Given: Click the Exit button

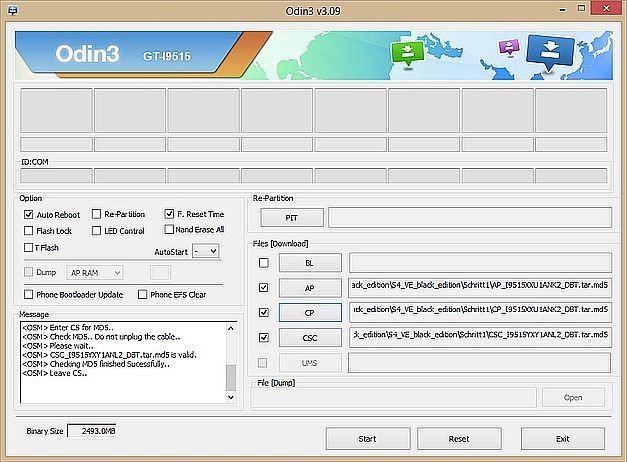Looking at the screenshot, I should (563, 439).
